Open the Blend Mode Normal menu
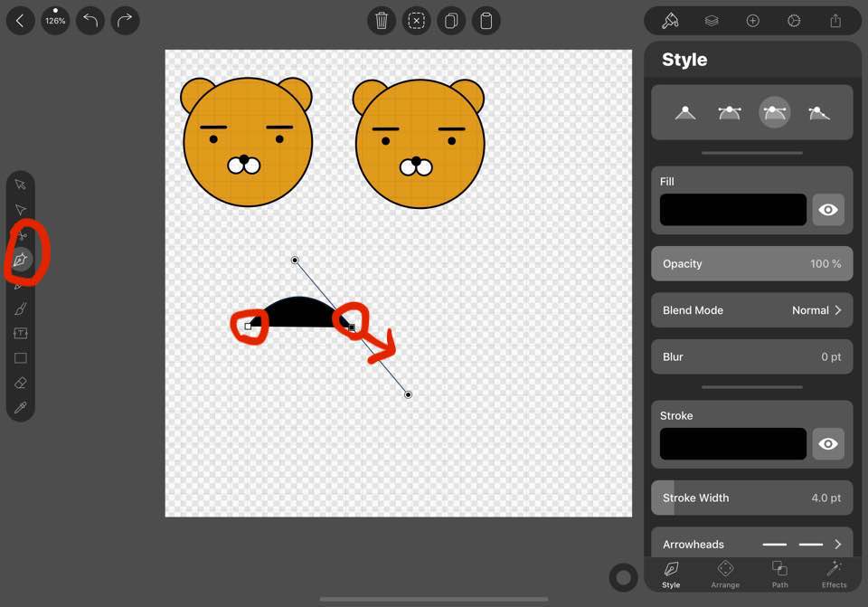868x607 pixels. click(x=751, y=310)
